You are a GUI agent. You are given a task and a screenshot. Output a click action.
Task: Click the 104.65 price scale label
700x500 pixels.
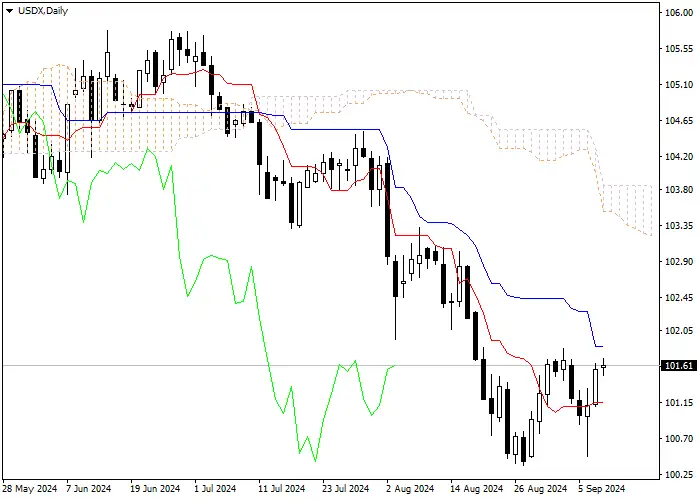click(x=679, y=121)
